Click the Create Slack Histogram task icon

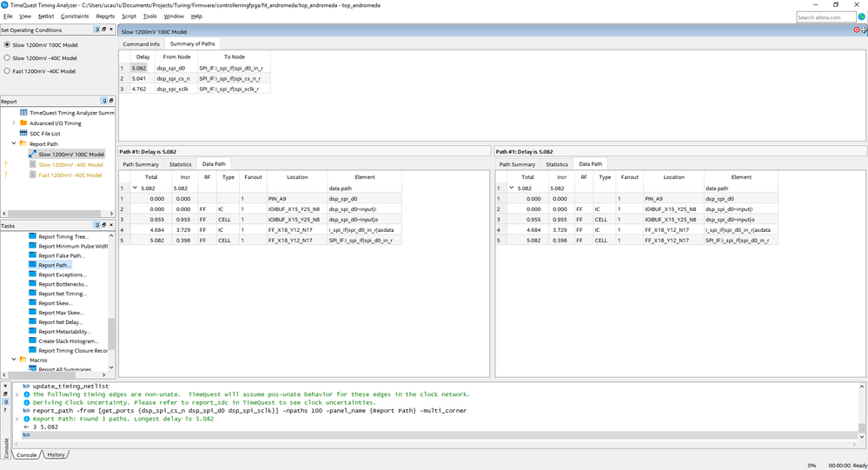click(x=33, y=341)
